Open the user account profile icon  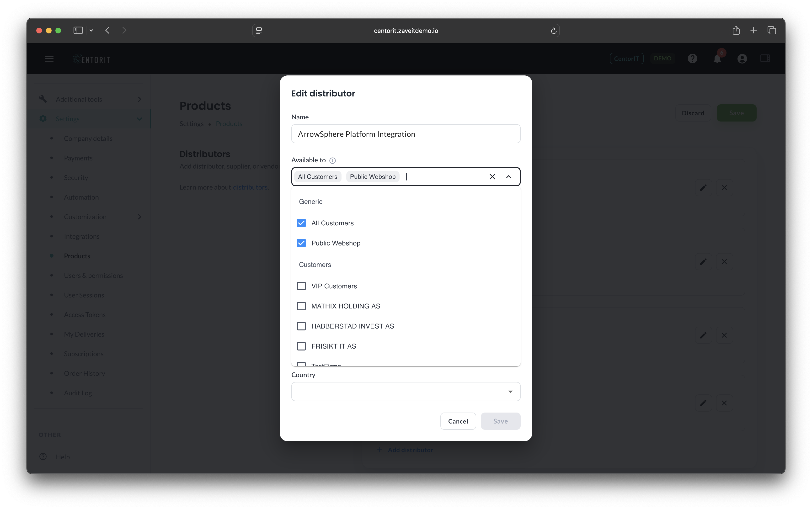[x=742, y=59]
